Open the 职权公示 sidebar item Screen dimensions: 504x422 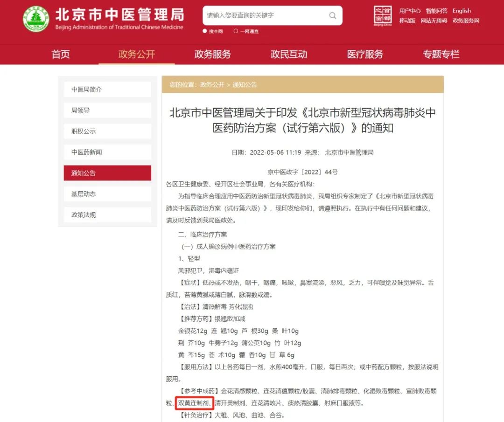(107, 131)
